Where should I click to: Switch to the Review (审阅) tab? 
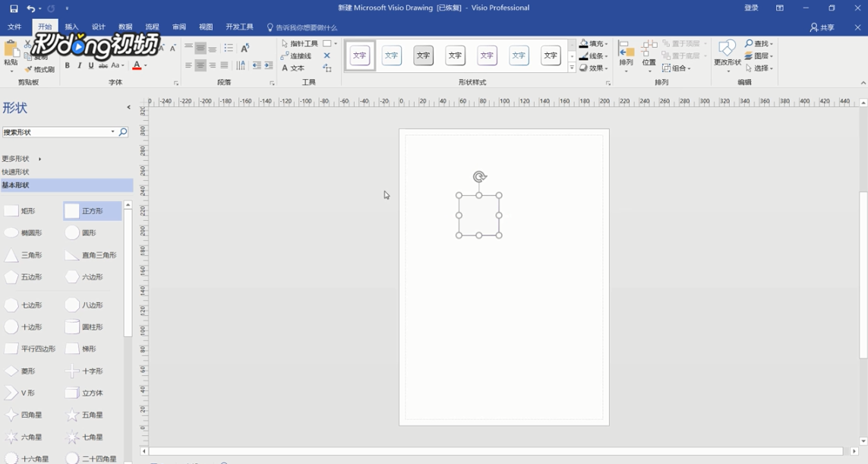(x=178, y=27)
